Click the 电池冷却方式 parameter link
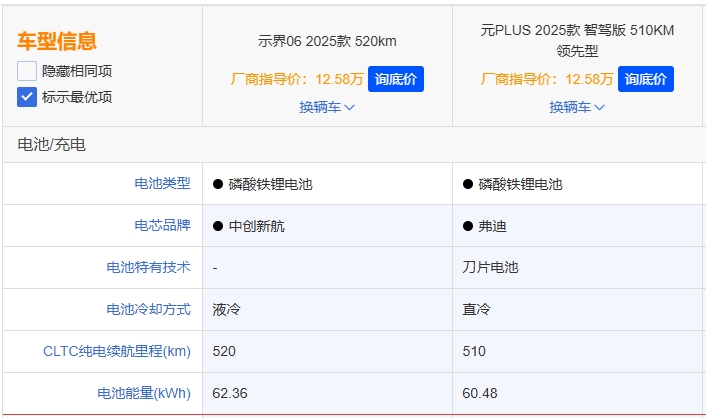The image size is (706, 418). point(149,309)
